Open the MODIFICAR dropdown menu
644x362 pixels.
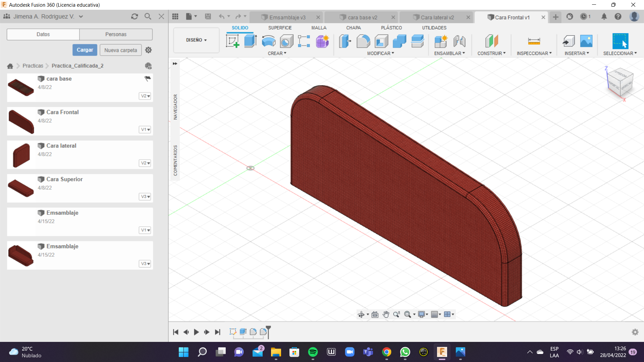pos(380,53)
